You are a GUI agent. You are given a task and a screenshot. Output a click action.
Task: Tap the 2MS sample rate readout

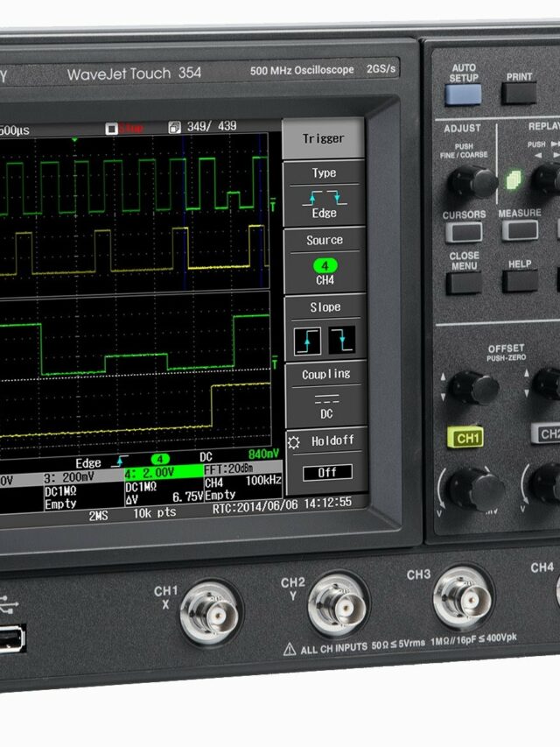pyautogui.click(x=98, y=516)
